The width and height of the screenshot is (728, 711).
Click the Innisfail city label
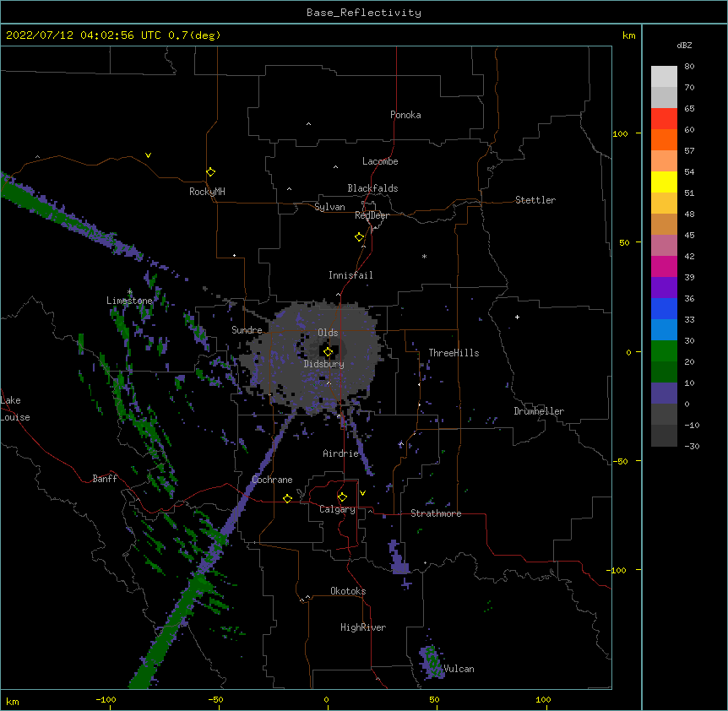350,275
